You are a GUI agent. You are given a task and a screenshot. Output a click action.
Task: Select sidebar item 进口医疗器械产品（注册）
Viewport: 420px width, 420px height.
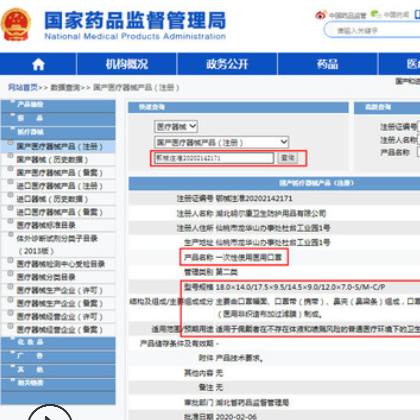pos(59,186)
